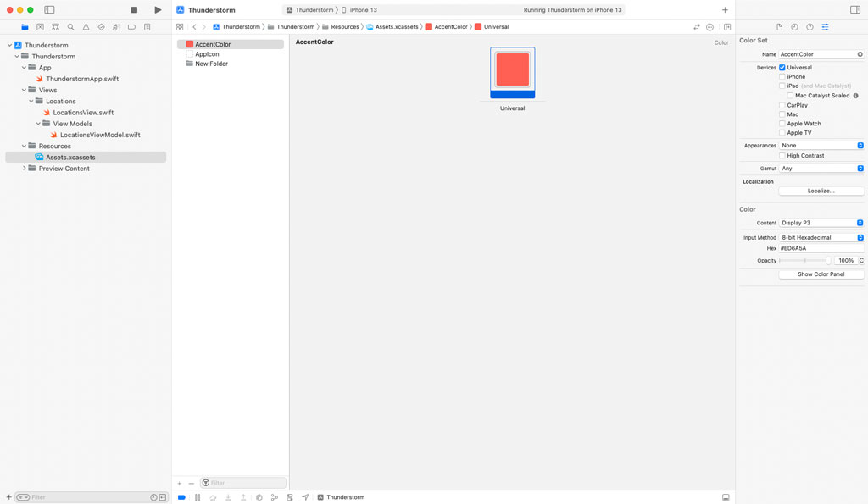868x504 pixels.
Task: Click the Run play button
Action: 158,10
